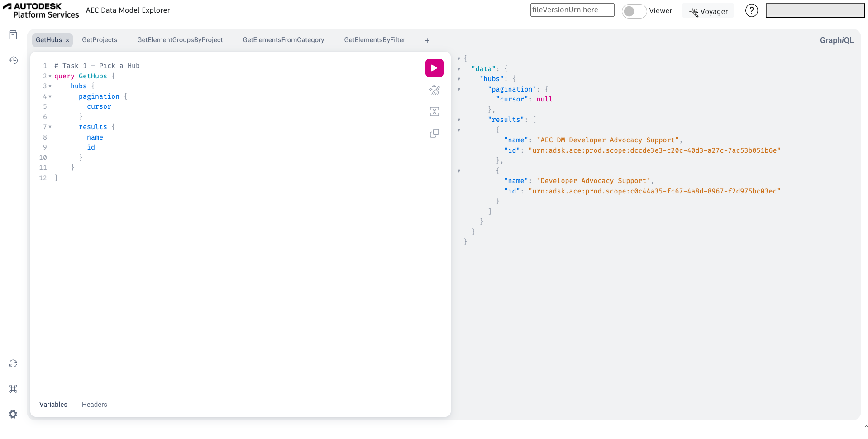Open the keyboard shortcuts dialog
Screen dimensions: 868x439
click(x=13, y=389)
